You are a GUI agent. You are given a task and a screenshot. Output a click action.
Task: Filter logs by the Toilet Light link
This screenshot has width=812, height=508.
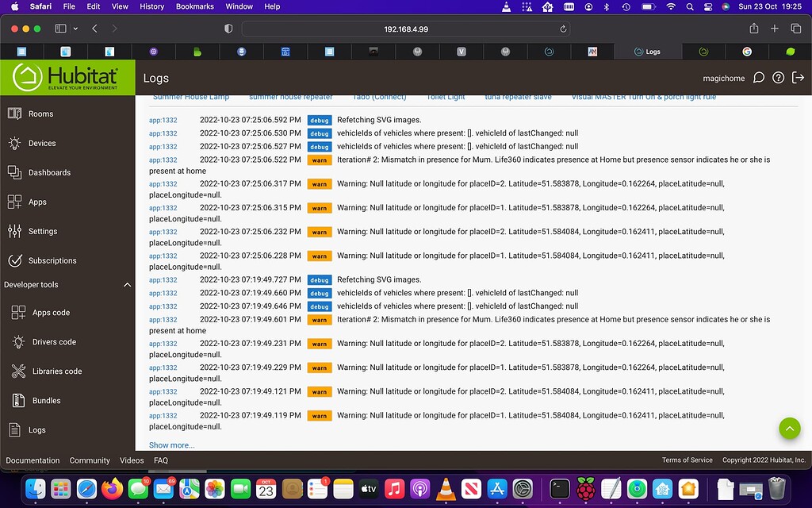446,96
